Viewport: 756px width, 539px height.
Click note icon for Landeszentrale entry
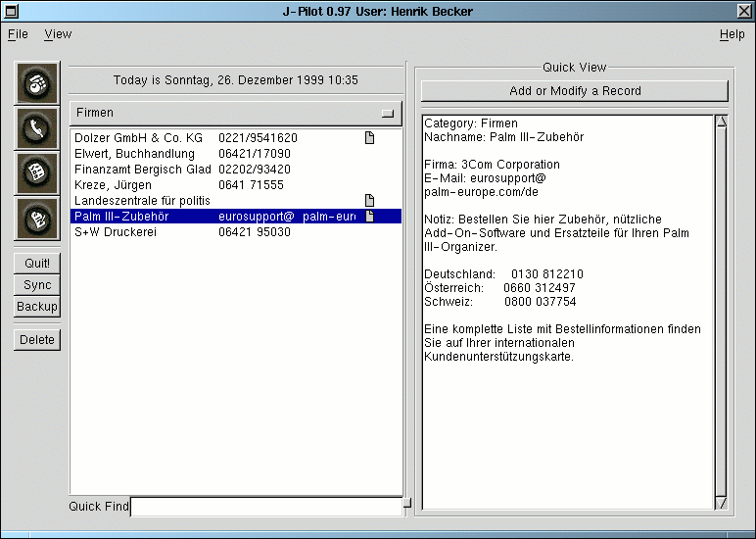click(x=369, y=201)
